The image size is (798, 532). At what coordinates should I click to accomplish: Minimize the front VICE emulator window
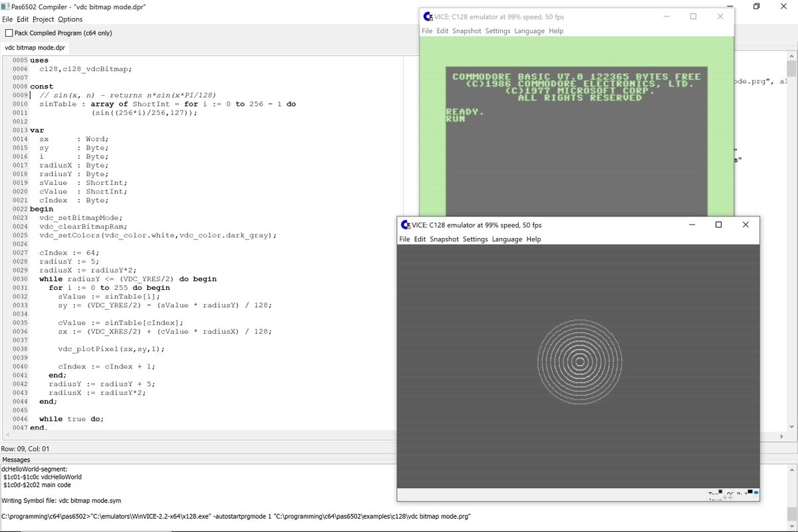[691, 225]
